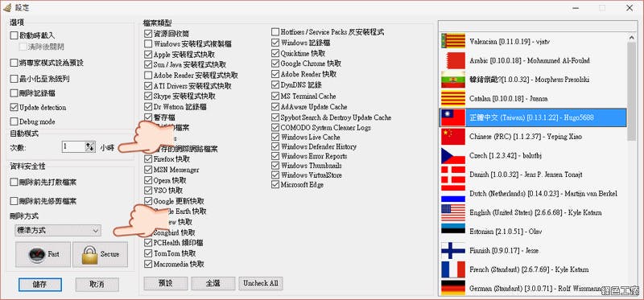This screenshot has height=300, width=644.
Task: Click the Catalan flag icon
Action: coord(453,98)
